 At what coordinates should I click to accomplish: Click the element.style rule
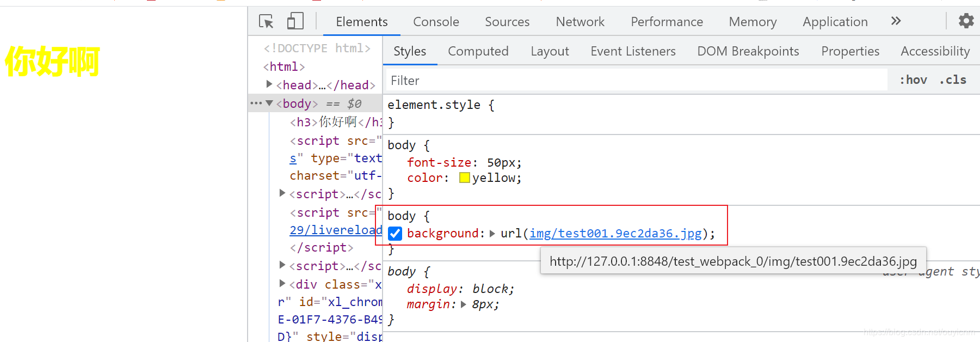(x=441, y=105)
